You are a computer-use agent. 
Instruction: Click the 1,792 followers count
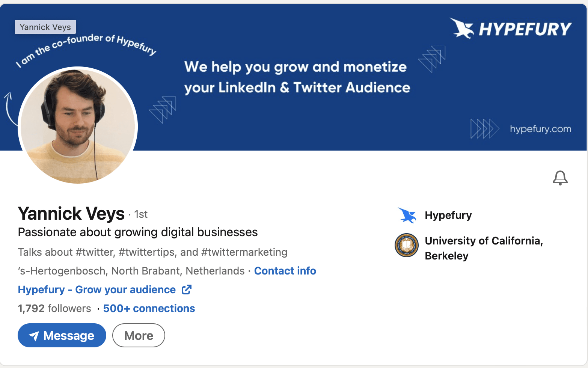54,308
